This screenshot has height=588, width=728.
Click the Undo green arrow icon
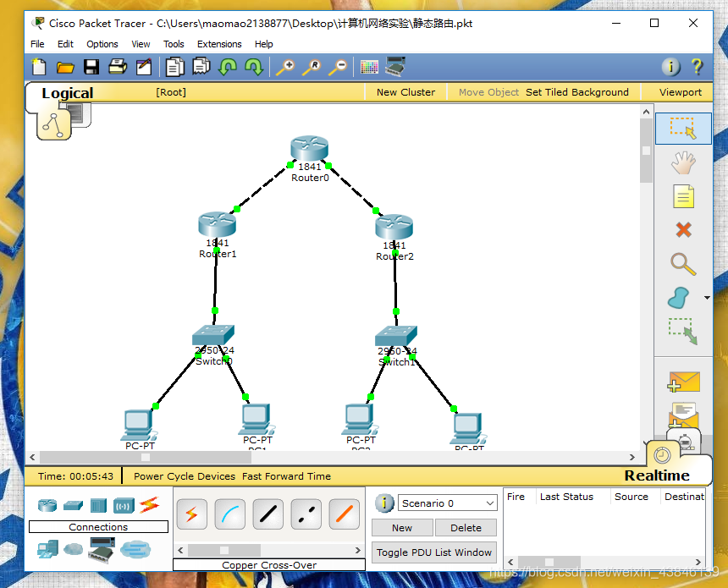pos(228,68)
